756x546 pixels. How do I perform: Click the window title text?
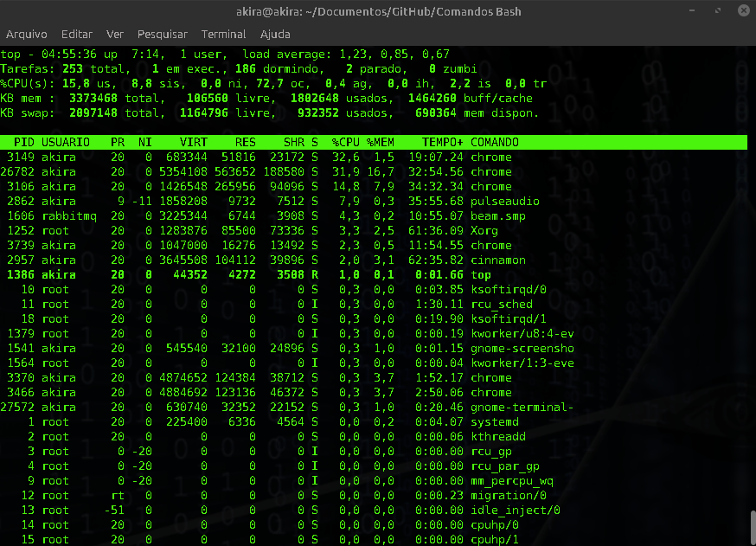click(379, 11)
